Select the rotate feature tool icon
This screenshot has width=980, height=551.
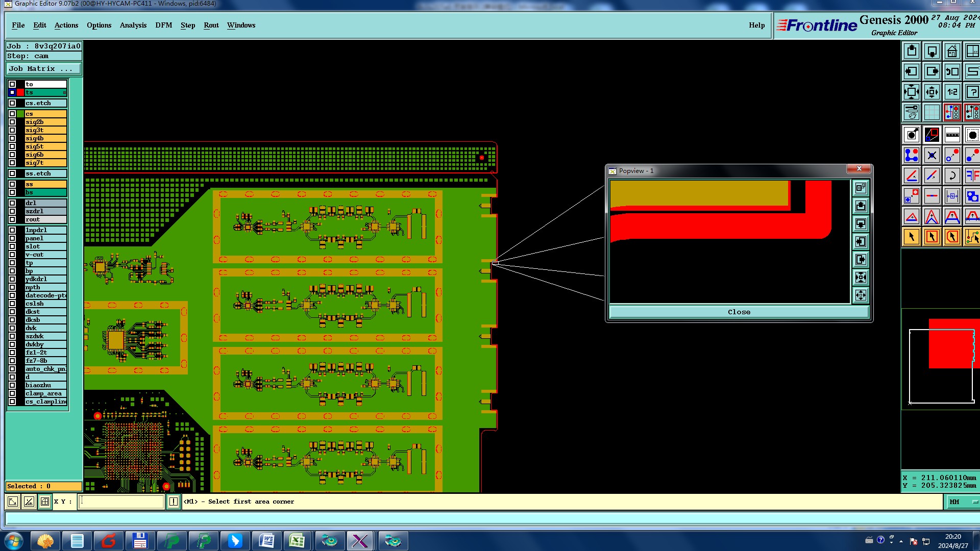coord(952,176)
